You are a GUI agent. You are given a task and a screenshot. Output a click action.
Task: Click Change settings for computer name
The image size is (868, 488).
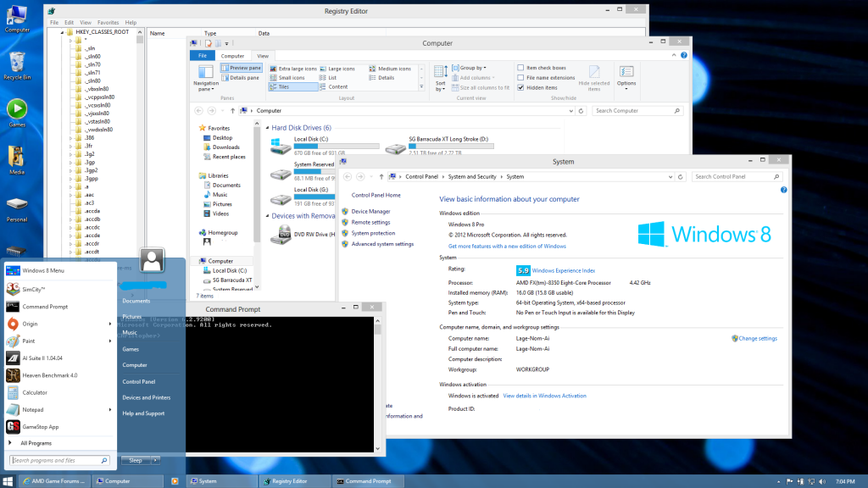tap(757, 339)
